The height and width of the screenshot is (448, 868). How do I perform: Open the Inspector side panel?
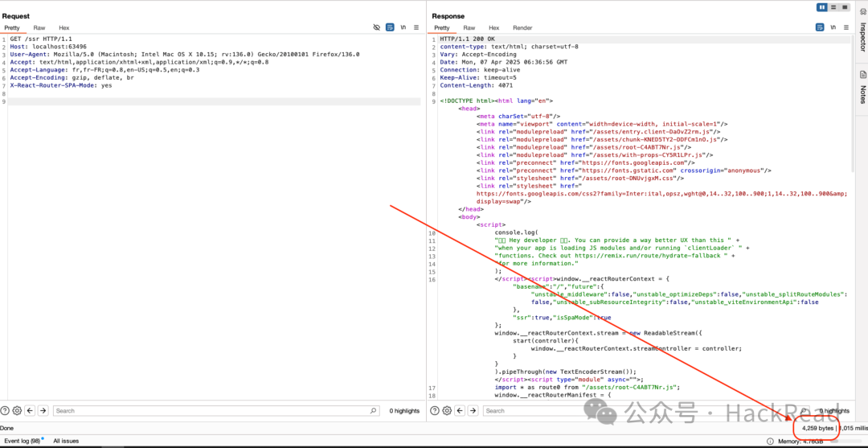coord(862,31)
